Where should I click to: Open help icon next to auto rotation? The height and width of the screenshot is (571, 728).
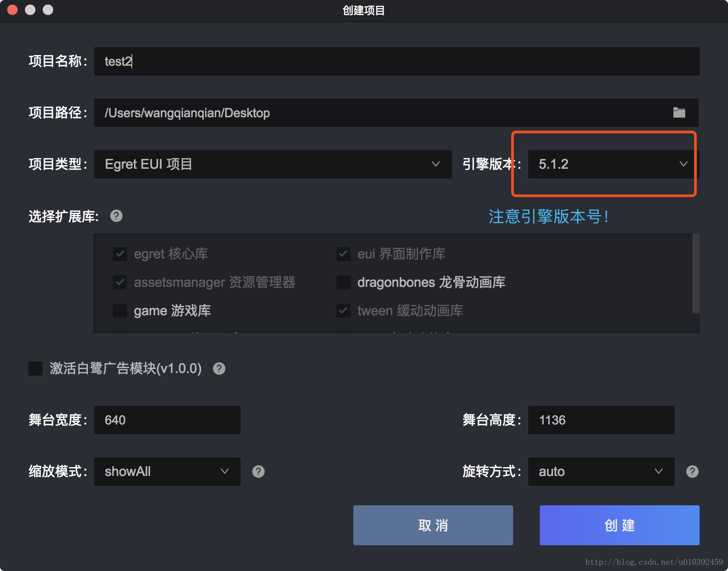tap(692, 472)
